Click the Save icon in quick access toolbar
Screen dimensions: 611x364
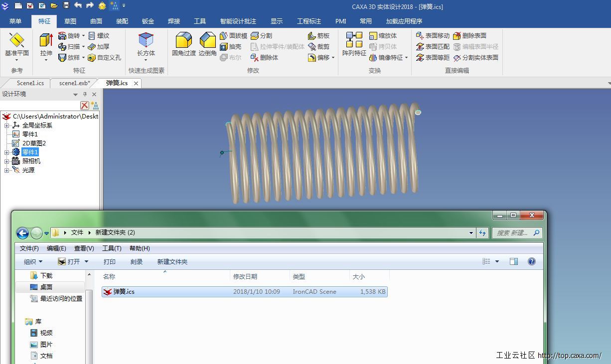pyautogui.click(x=66, y=5)
